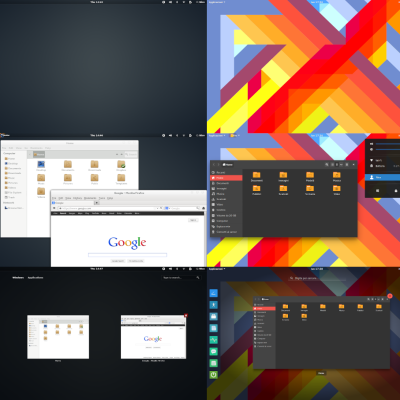Close the Home window preview with the red button

[390, 296]
